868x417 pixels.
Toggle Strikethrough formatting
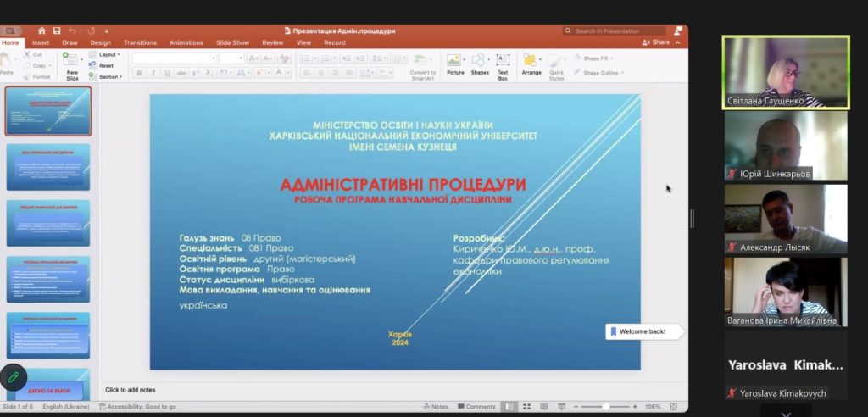[x=181, y=73]
